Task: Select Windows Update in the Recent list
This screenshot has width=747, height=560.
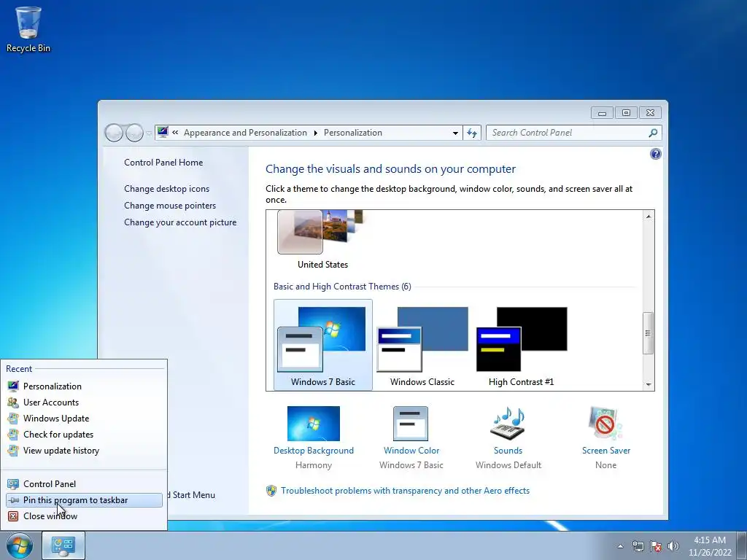Action: [84, 419]
